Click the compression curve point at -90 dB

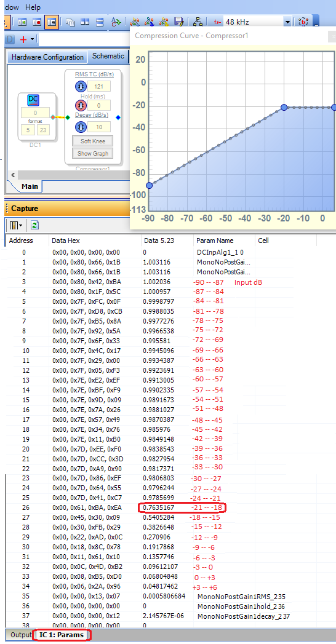click(150, 186)
